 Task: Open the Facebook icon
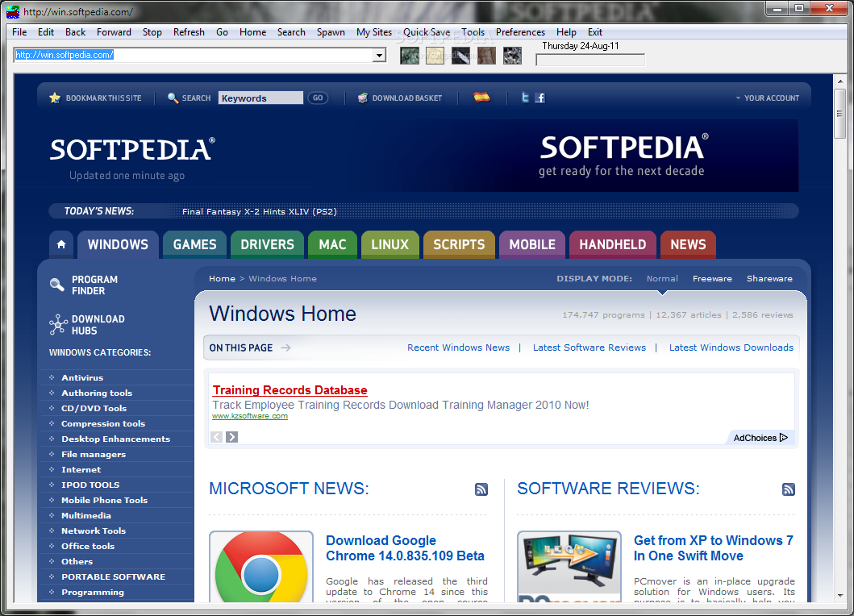pyautogui.click(x=539, y=98)
